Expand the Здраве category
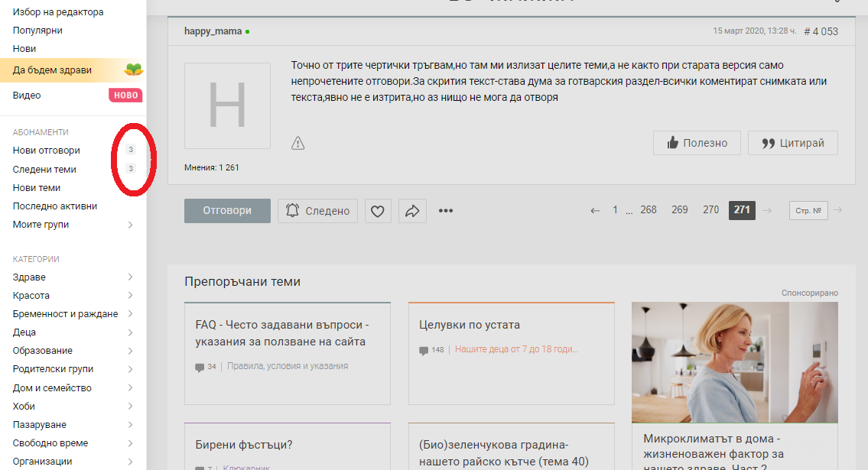The image size is (868, 470). tap(130, 277)
